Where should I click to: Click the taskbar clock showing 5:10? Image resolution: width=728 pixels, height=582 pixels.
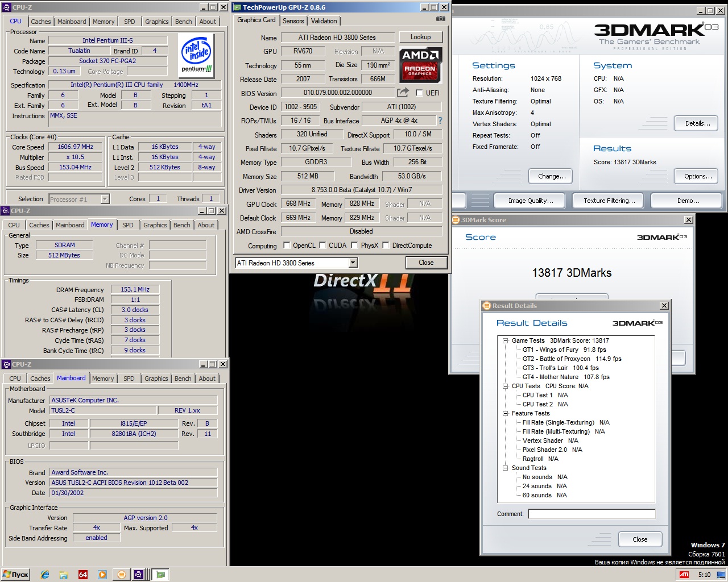coord(704,575)
